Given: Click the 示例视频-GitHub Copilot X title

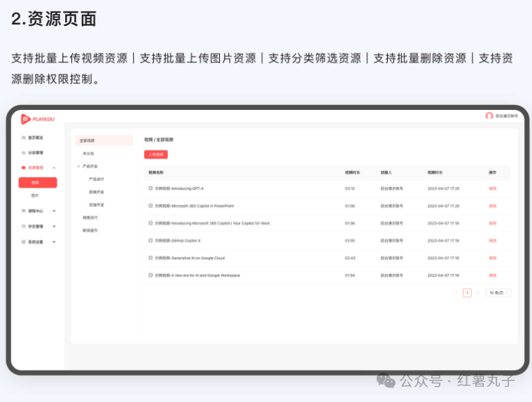Looking at the screenshot, I should click(x=178, y=240).
